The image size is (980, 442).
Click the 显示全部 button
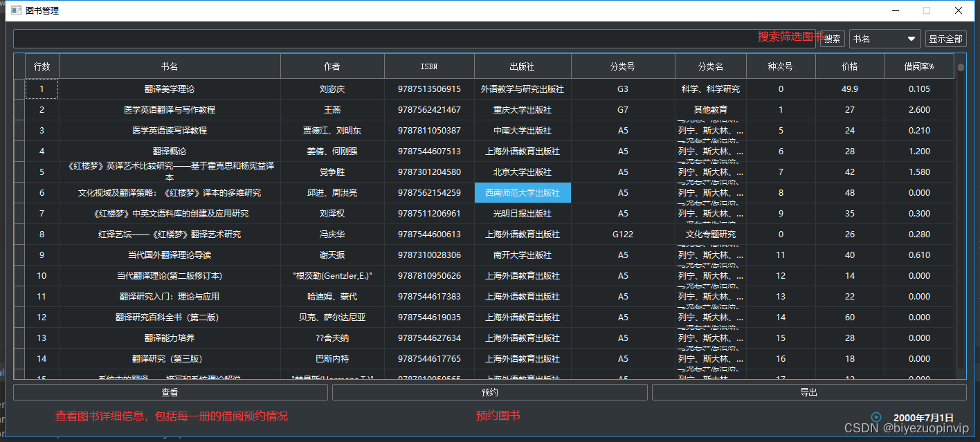(945, 39)
